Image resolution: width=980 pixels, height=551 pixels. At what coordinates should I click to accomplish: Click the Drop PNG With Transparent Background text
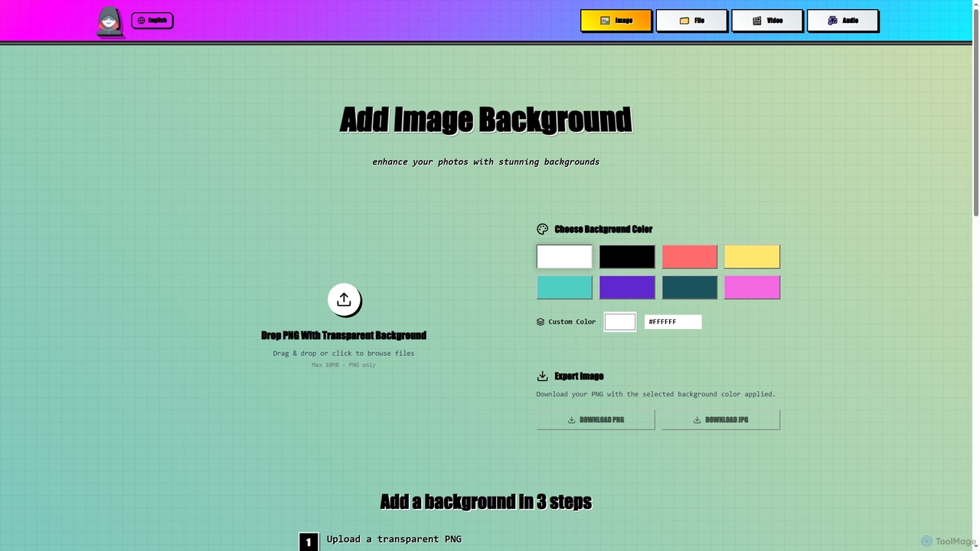pos(344,335)
